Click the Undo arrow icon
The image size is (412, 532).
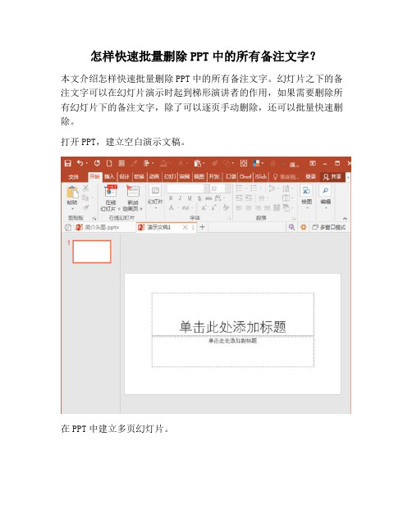[80, 163]
